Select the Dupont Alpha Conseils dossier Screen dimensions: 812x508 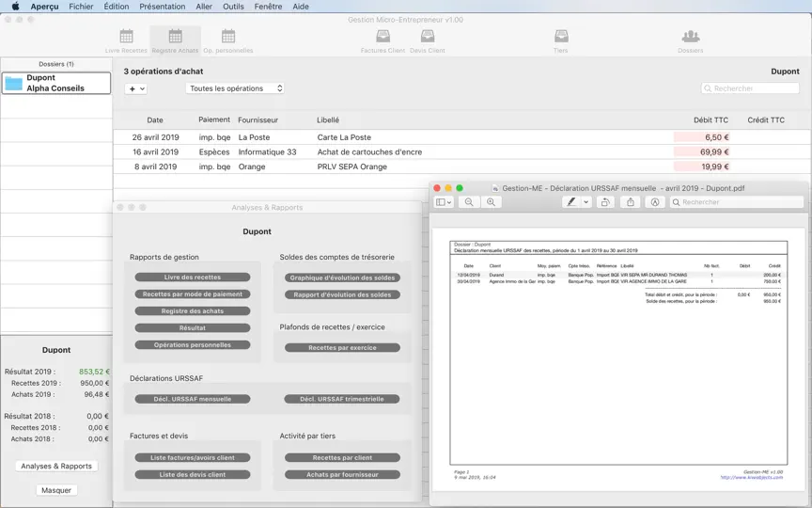coord(56,83)
